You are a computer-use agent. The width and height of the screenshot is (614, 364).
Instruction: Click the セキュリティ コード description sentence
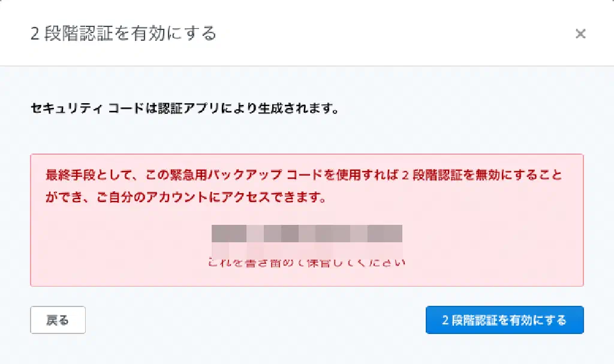pos(185,110)
